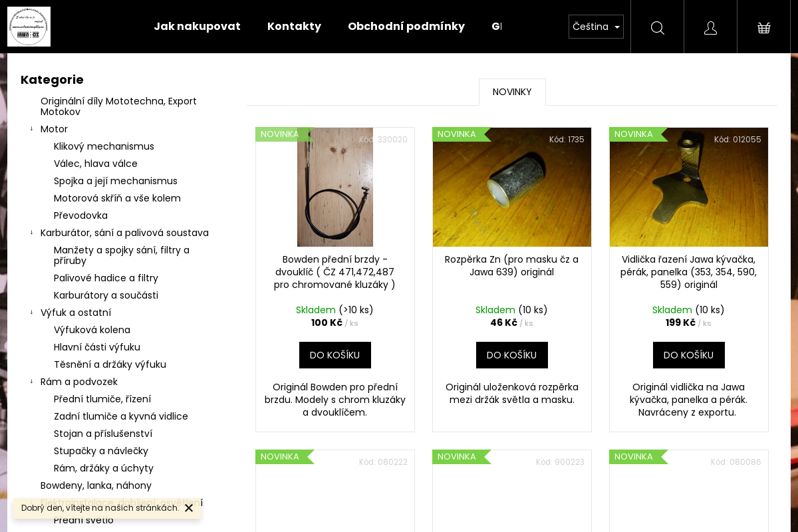Viewport: 798px width, 532px height.
Task: Select the Novinky tab
Action: click(x=512, y=92)
